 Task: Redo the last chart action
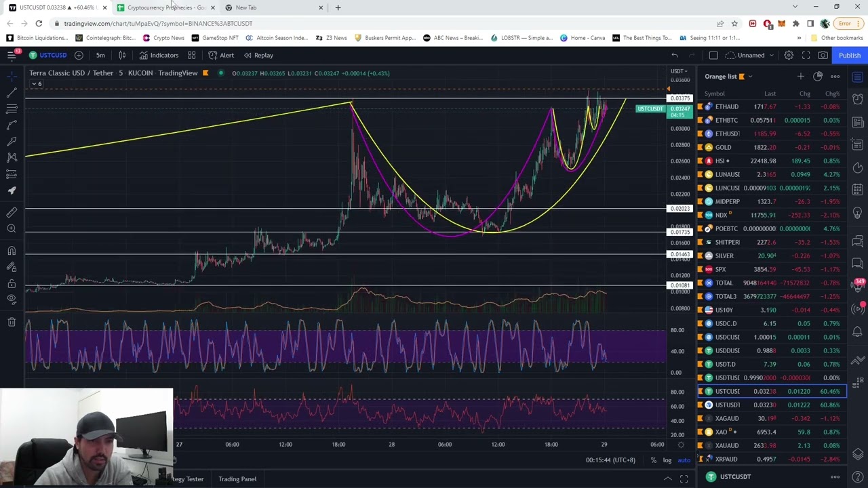click(x=693, y=55)
